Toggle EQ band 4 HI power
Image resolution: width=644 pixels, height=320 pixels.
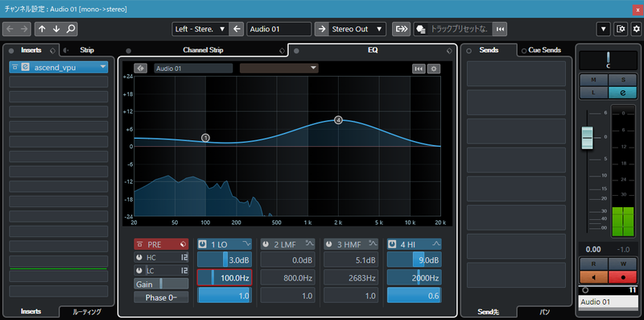(392, 244)
